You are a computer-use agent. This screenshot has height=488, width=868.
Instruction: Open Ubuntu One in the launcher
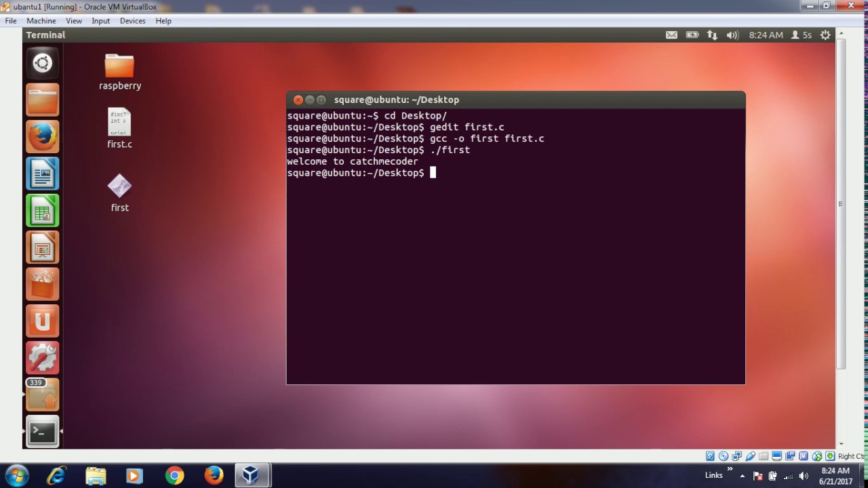point(42,321)
